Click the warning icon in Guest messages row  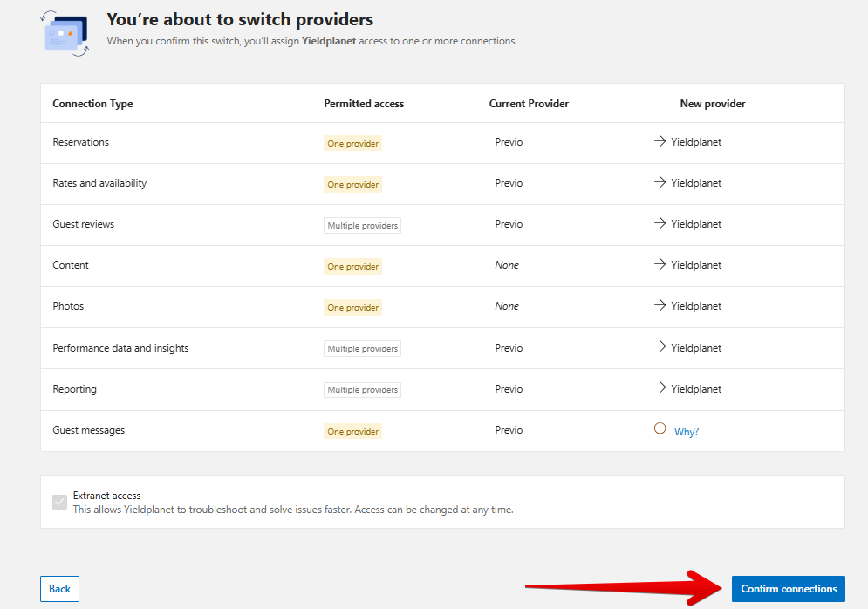click(660, 428)
